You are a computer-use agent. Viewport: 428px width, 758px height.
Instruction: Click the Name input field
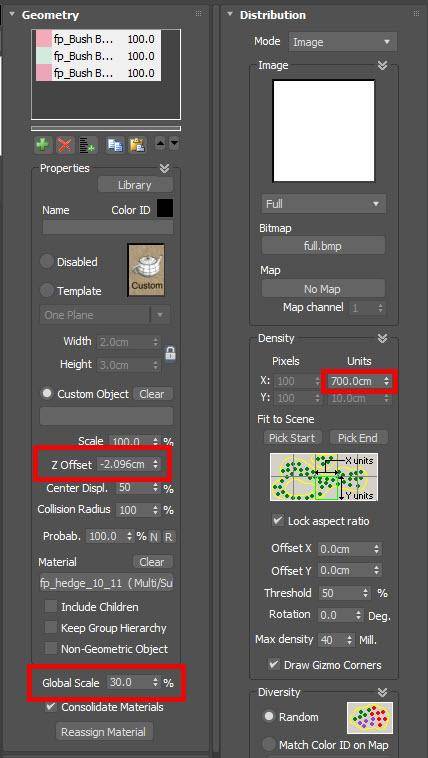click(x=107, y=227)
